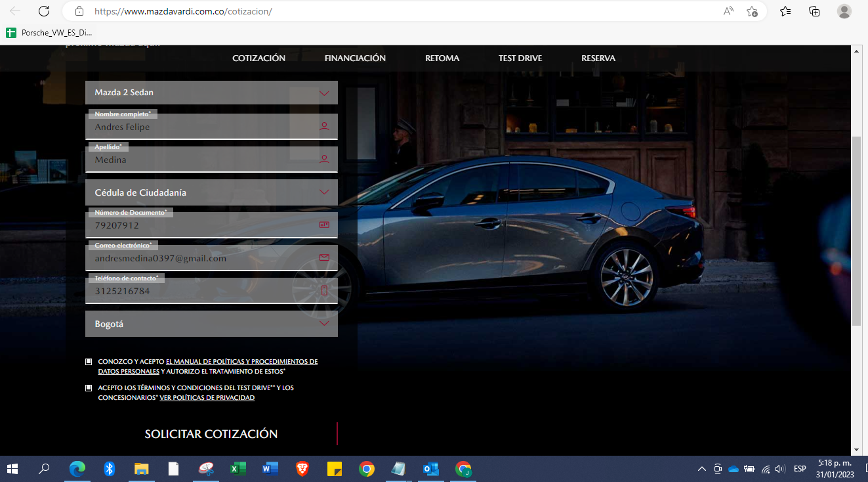
Task: Open TEST DRIVE nav item
Action: [x=520, y=58]
